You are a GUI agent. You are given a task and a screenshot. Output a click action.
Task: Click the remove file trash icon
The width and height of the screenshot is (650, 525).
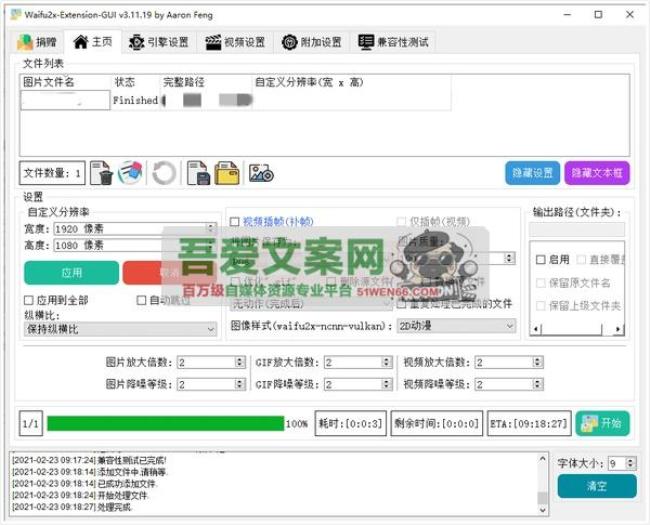102,173
